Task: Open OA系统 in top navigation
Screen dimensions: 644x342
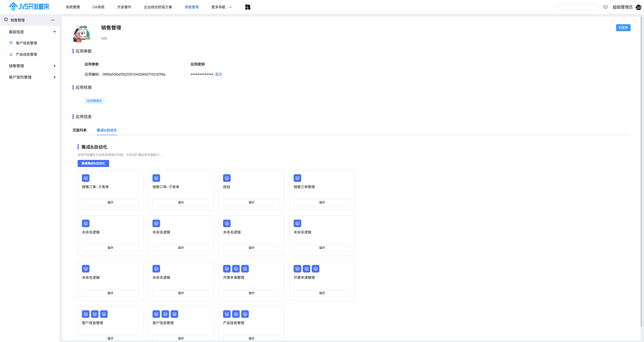Action: pos(98,7)
